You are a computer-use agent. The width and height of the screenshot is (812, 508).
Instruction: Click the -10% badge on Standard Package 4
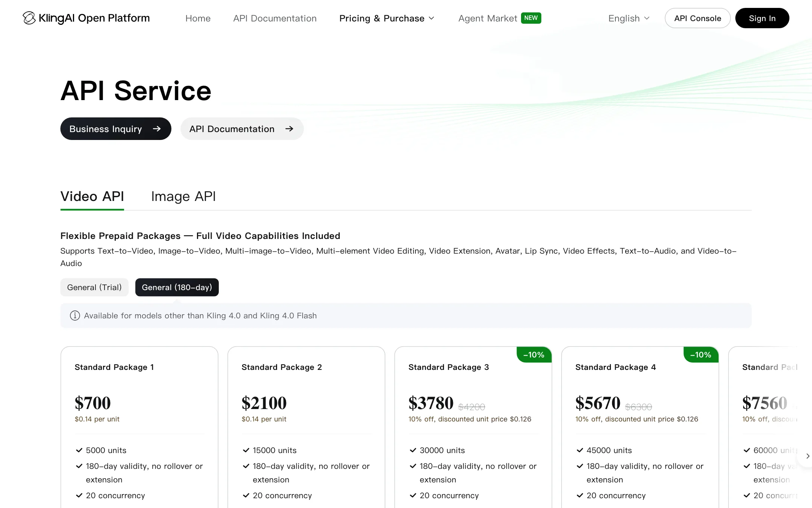pyautogui.click(x=701, y=354)
